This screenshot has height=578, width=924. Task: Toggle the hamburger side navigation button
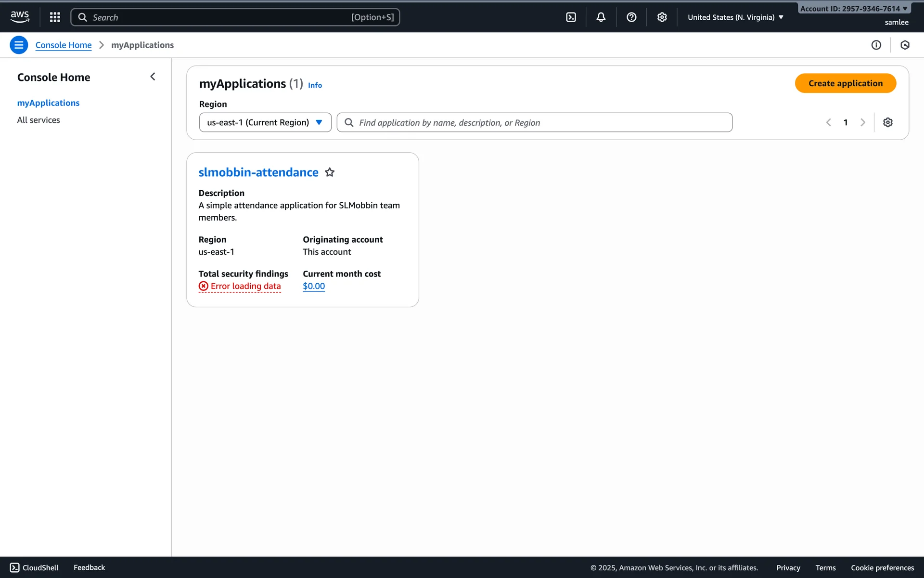19,45
